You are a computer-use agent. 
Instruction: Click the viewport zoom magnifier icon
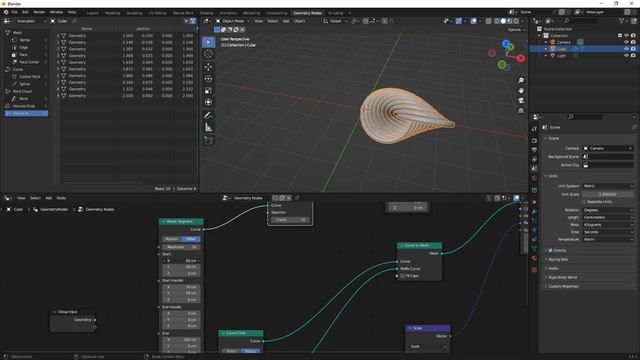pos(521,80)
